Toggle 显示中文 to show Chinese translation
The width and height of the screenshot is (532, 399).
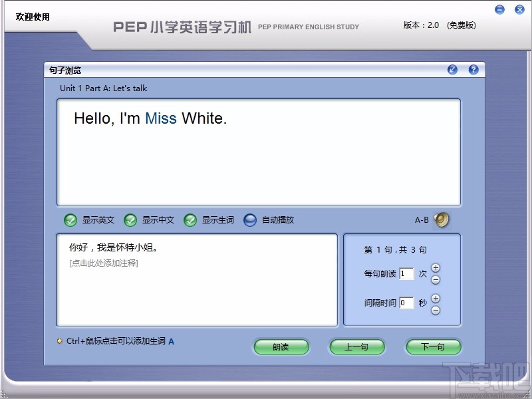click(x=131, y=220)
